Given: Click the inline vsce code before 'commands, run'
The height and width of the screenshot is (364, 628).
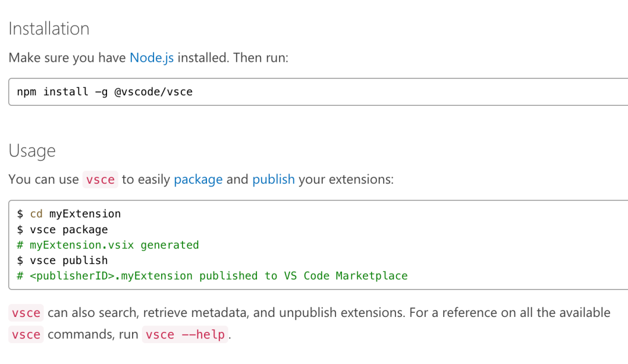Looking at the screenshot, I should pyautogui.click(x=26, y=334).
